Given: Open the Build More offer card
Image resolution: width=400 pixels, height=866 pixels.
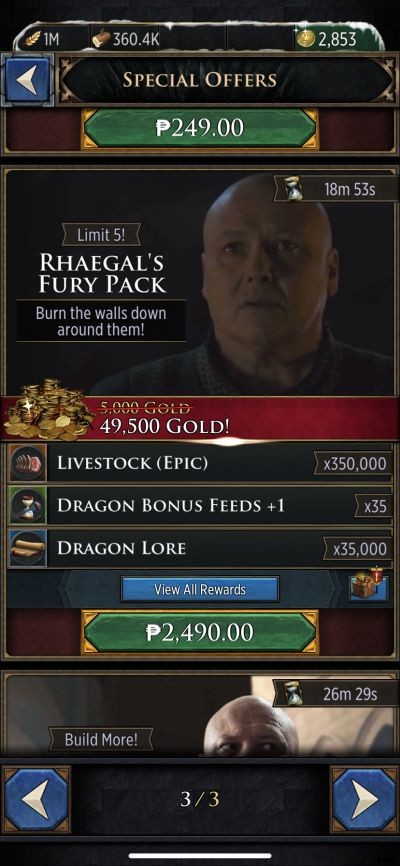Looking at the screenshot, I should click(x=200, y=715).
